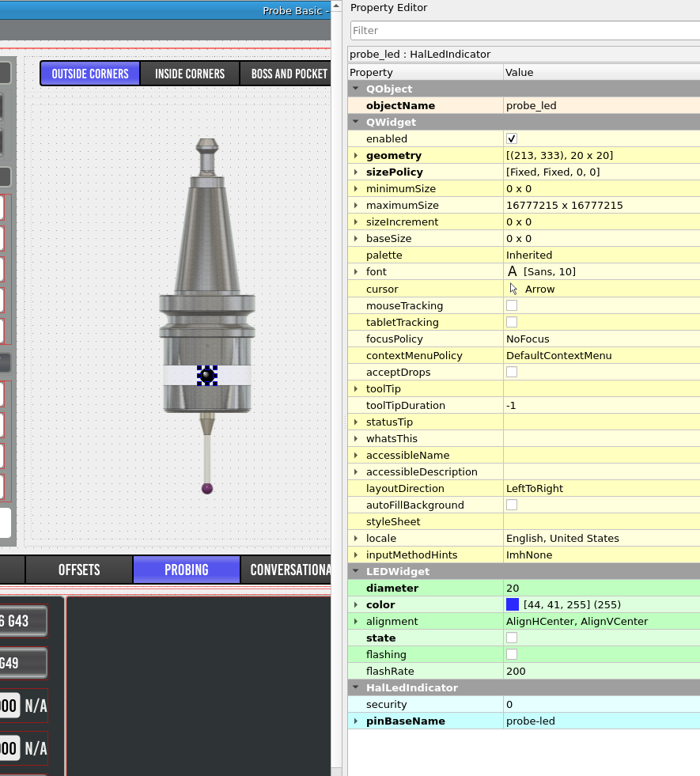Turn on the flashing checkbox
Image resolution: width=700 pixels, height=776 pixels.
pos(512,654)
